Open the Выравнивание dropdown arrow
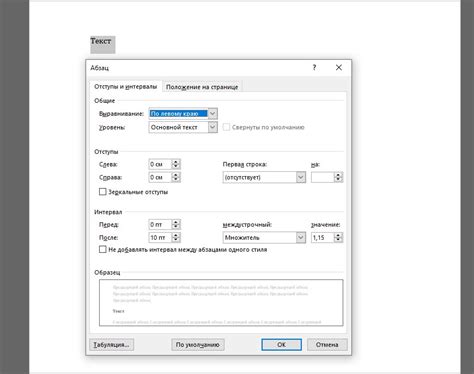Image resolution: width=474 pixels, height=374 pixels. pos(212,114)
